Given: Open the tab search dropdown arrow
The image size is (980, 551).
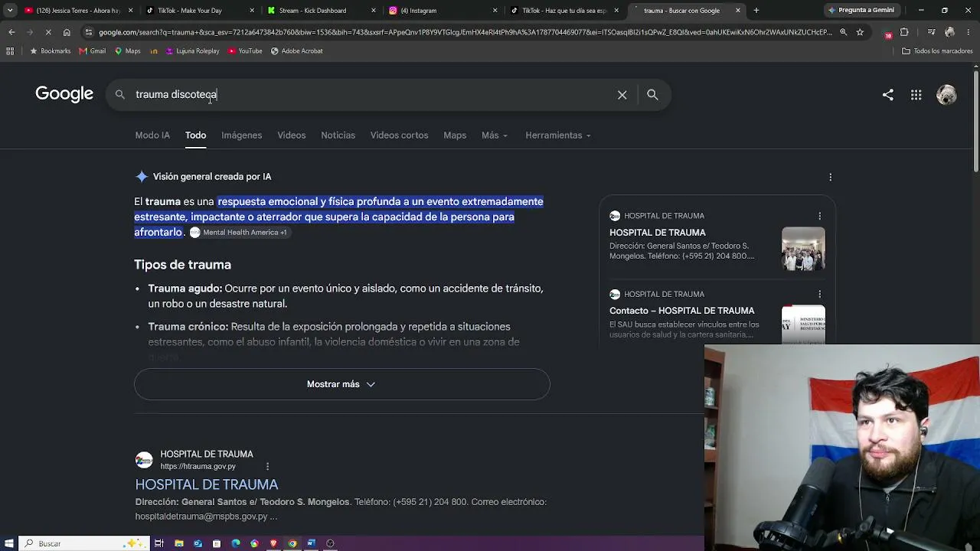Looking at the screenshot, I should coord(10,11).
